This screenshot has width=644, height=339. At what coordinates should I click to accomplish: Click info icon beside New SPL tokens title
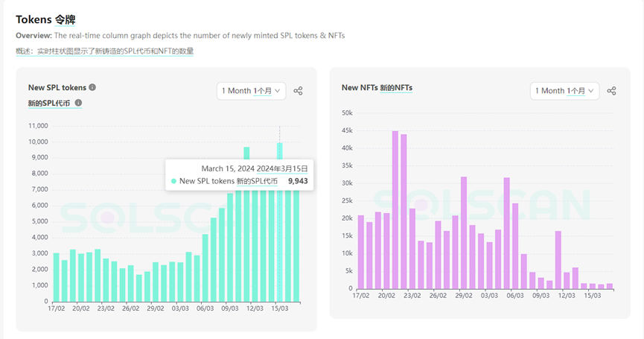pyautogui.click(x=92, y=87)
